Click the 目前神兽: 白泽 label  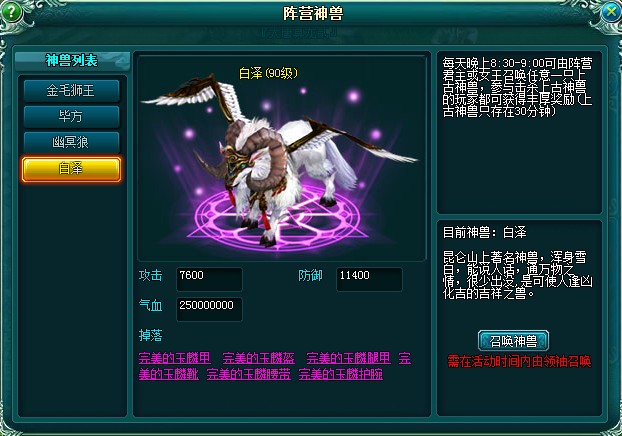(484, 232)
